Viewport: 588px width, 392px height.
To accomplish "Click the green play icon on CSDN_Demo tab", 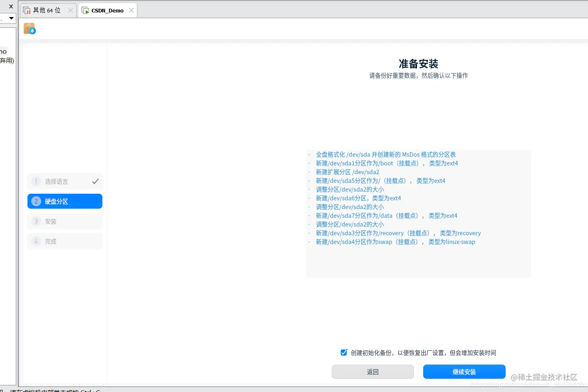I will tap(86, 10).
